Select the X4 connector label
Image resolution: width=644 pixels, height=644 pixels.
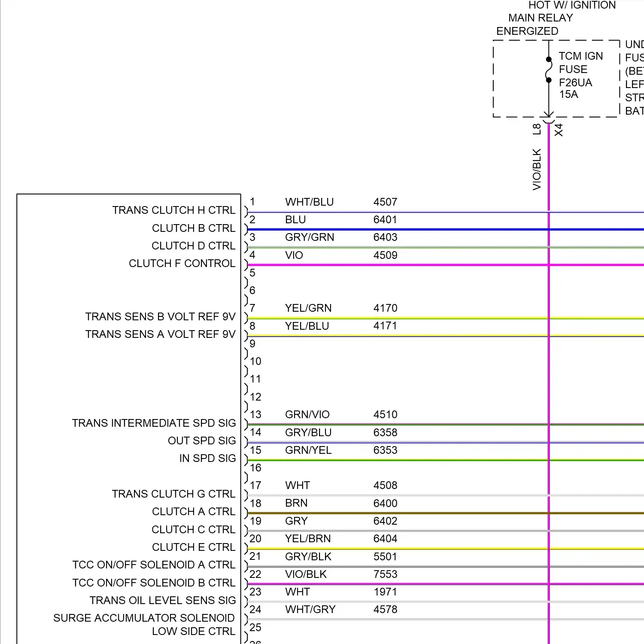click(x=559, y=130)
